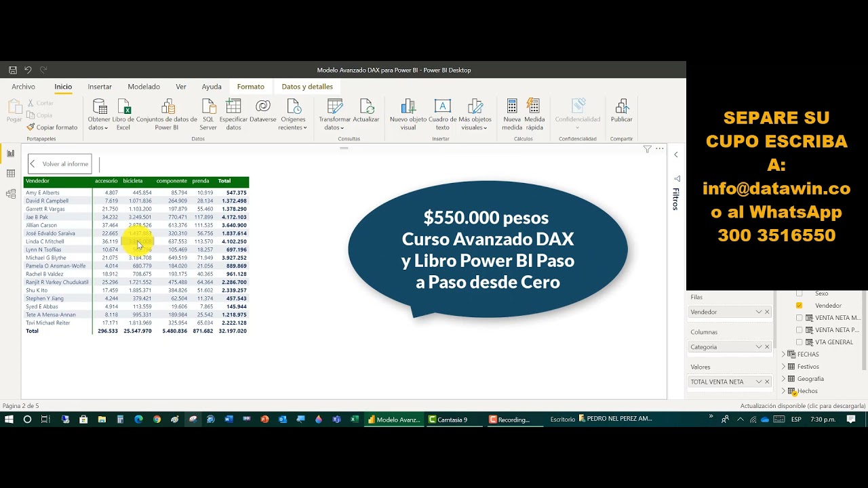Check the VTA GENERAL measure checkbox

(799, 342)
